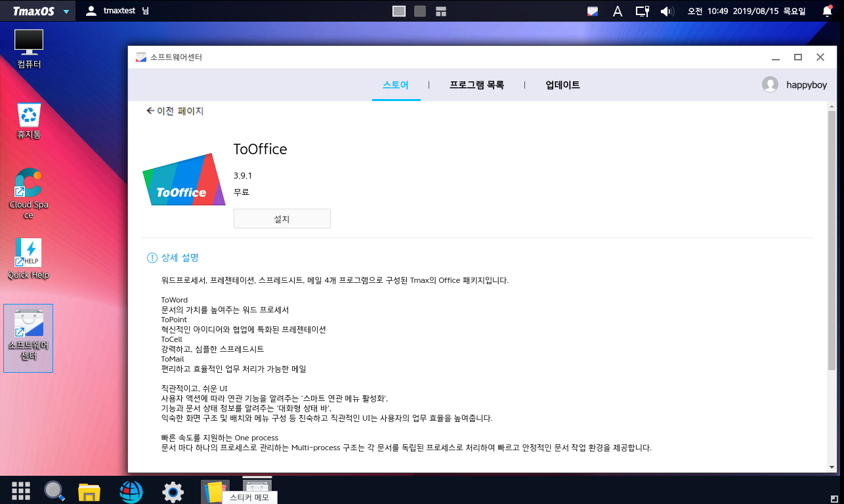This screenshot has width=844, height=504.
Task: Open the volume speaker control
Action: click(x=667, y=11)
